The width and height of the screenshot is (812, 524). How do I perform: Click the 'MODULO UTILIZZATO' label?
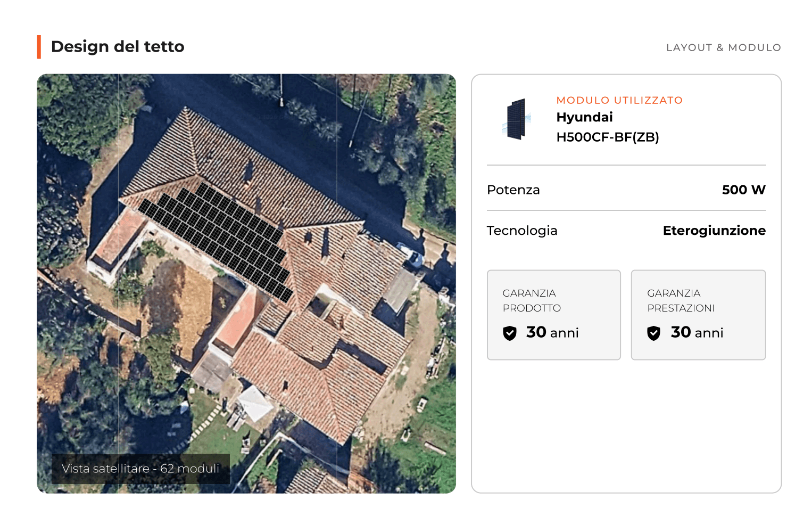[x=619, y=100]
